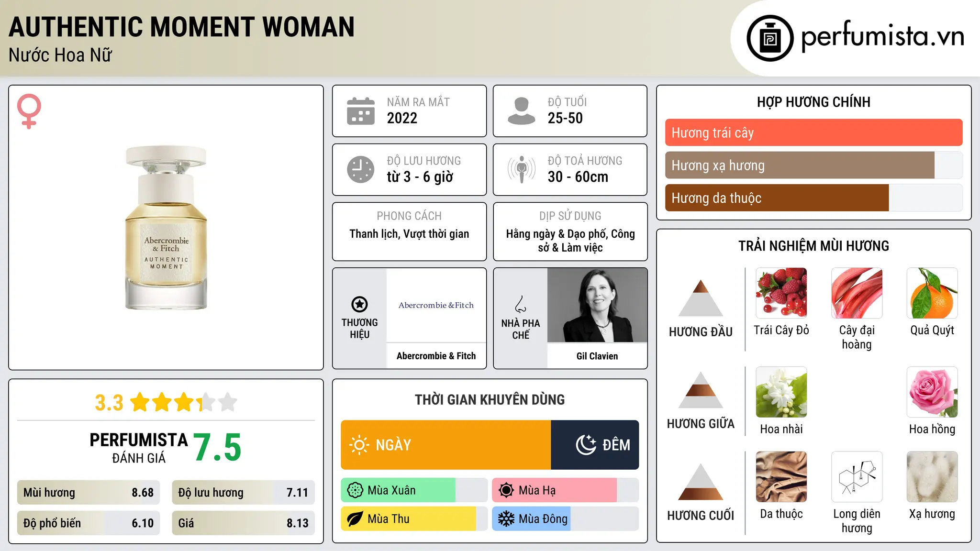Select the Trái Cây Đỏ red berries image
The width and height of the screenshot is (980, 551).
[x=781, y=293]
